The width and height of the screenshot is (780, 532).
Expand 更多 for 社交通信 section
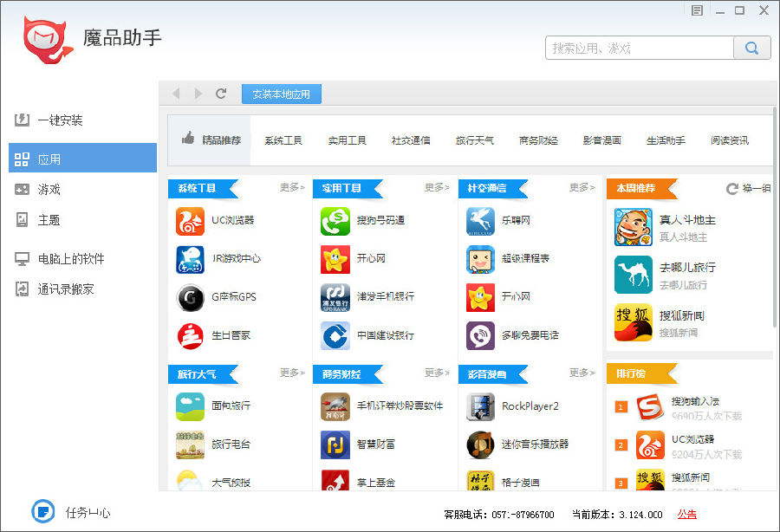point(582,187)
